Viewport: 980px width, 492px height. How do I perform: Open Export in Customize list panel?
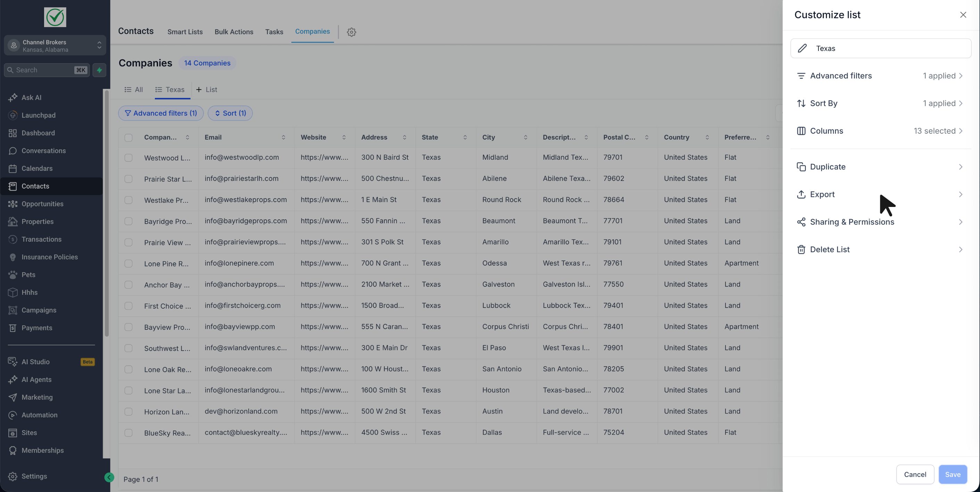880,194
